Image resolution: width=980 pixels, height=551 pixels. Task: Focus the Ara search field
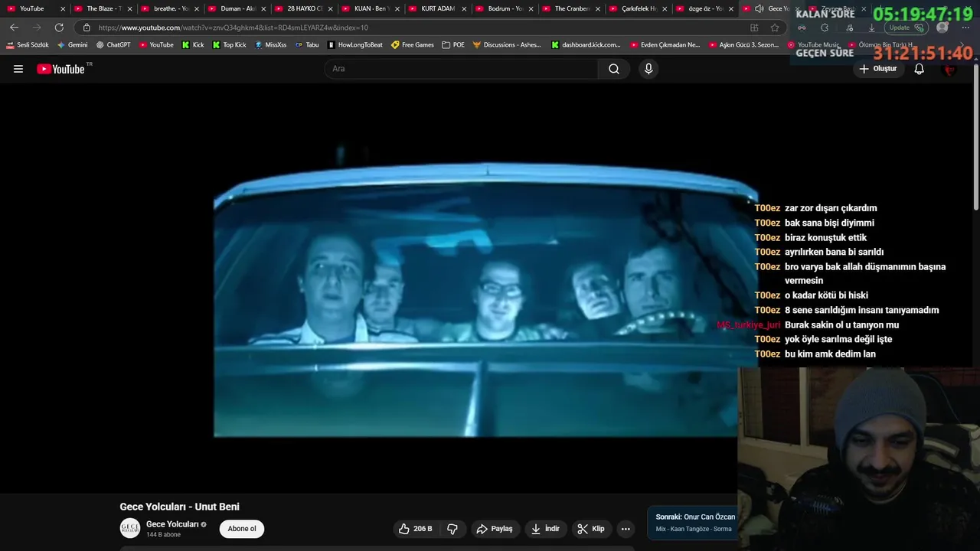(x=461, y=69)
